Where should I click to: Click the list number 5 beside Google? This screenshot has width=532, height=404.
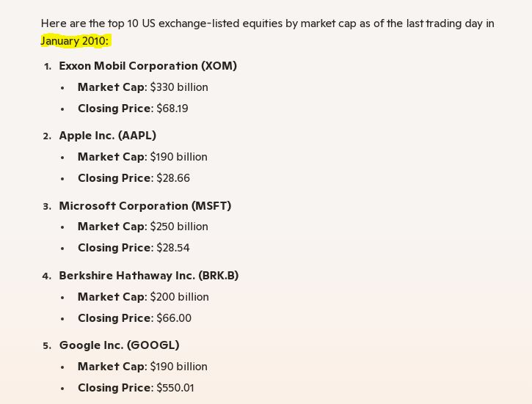(47, 346)
